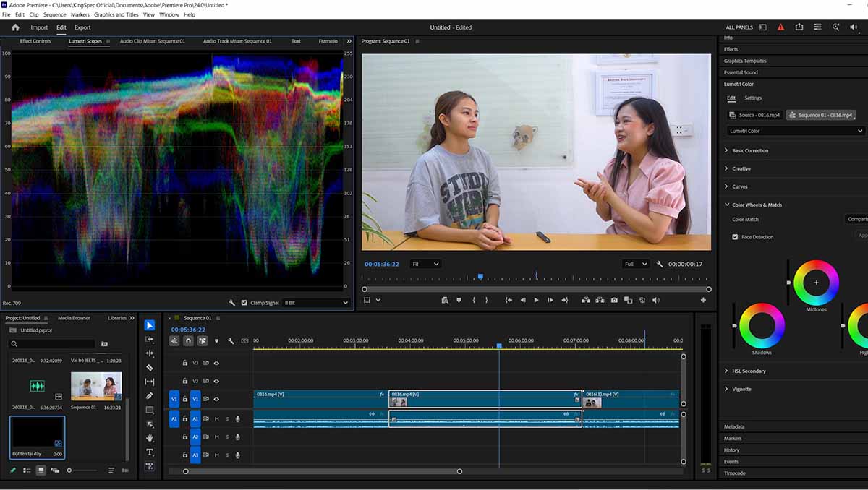The width and height of the screenshot is (868, 490).
Task: Toggle lock on track V3
Action: [x=185, y=363]
